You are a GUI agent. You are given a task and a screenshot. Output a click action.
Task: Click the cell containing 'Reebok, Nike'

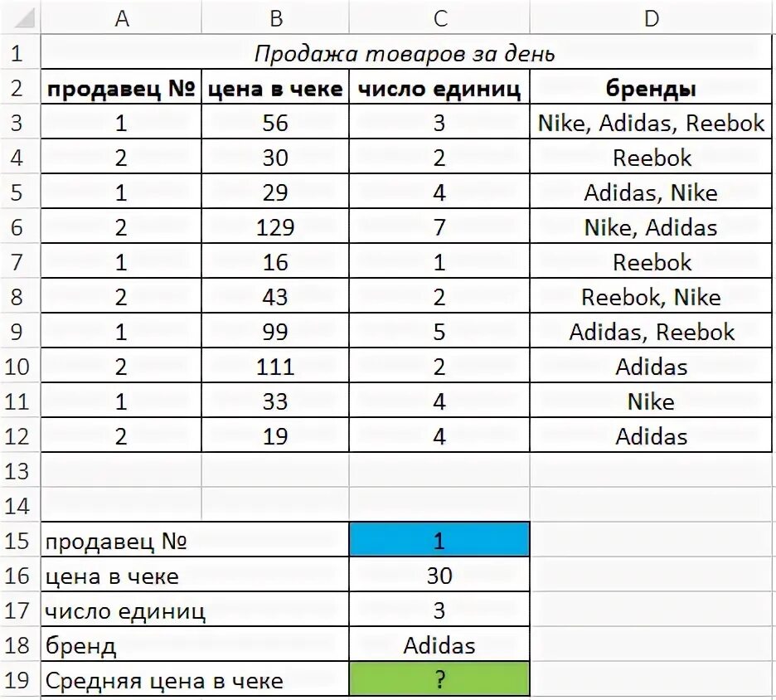(x=651, y=296)
